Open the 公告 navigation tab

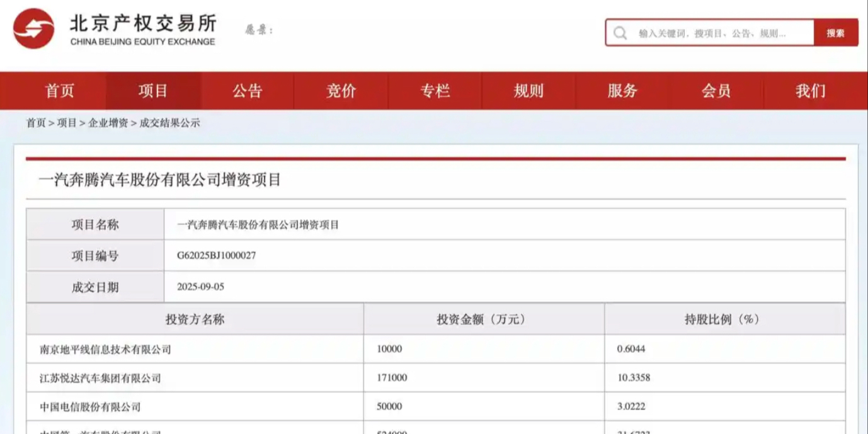248,91
